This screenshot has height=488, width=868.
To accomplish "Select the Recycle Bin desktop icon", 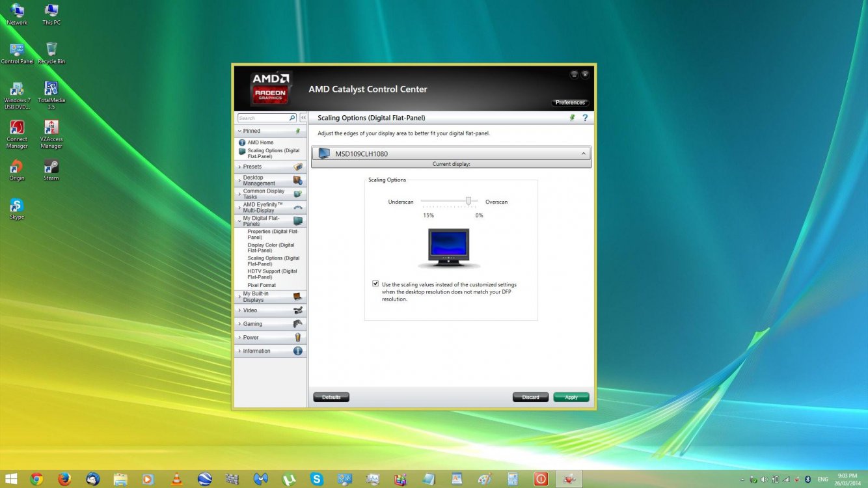I will pyautogui.click(x=51, y=53).
